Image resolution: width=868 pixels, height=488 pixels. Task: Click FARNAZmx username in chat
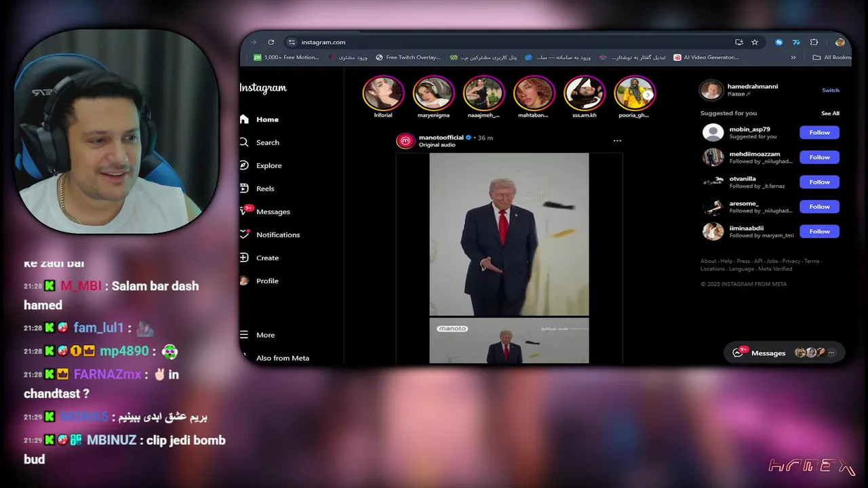tap(107, 374)
